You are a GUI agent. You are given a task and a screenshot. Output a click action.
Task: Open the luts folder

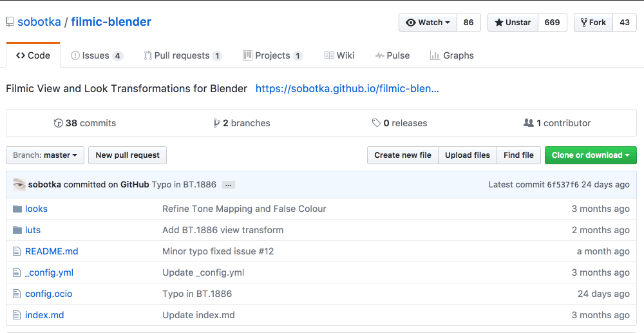click(x=33, y=230)
